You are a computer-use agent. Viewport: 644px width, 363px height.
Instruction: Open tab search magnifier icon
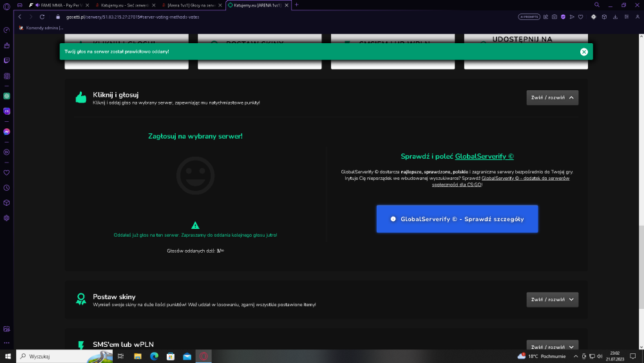pyautogui.click(x=597, y=5)
